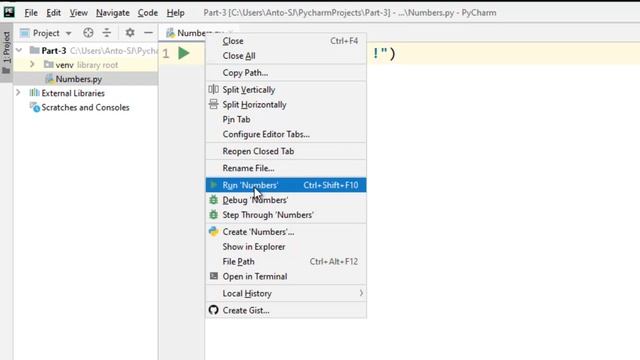Select Reopen Closed Tab entry
640x360 pixels.
tap(286, 151)
